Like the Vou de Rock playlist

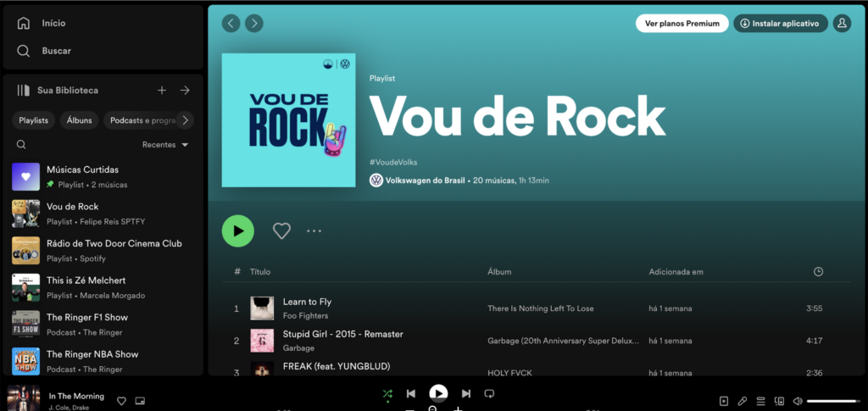tap(281, 230)
